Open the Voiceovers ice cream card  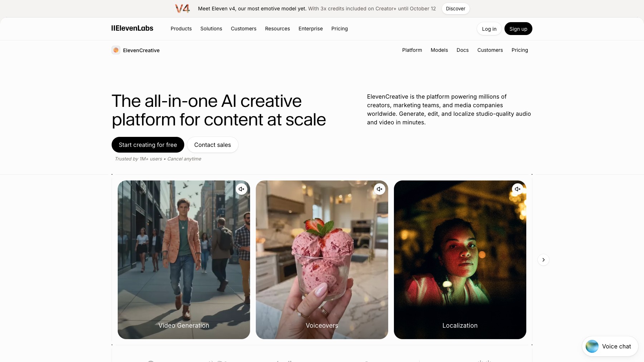pos(322,260)
